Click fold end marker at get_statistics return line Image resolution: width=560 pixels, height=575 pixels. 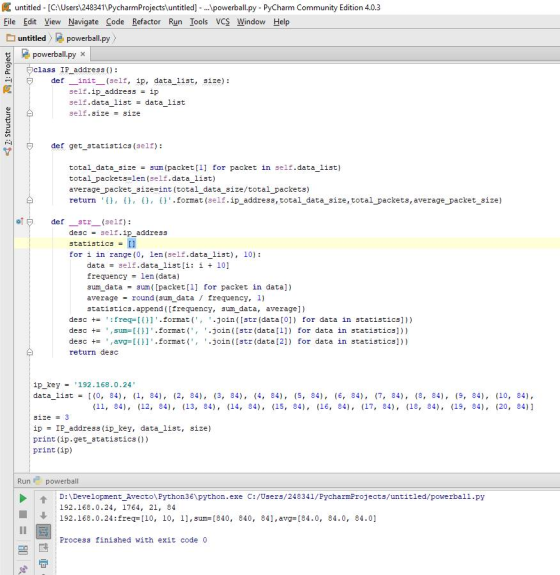[x=30, y=200]
